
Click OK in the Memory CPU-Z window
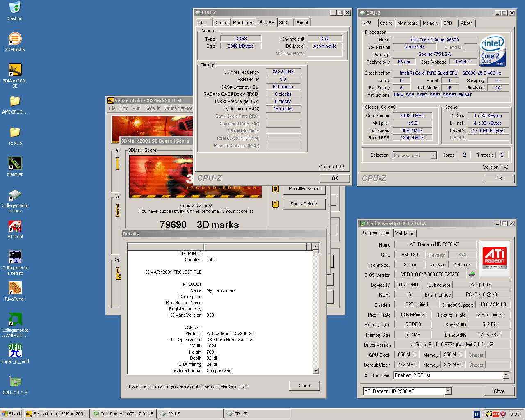[335, 178]
